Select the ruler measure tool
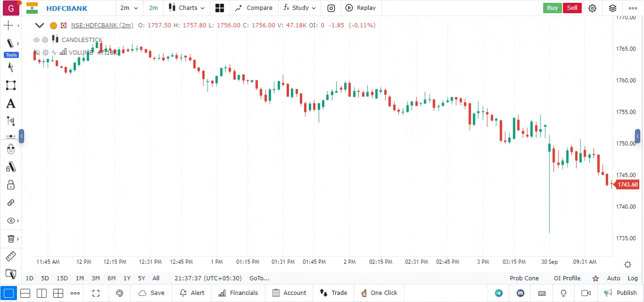644x302 pixels. (10, 257)
